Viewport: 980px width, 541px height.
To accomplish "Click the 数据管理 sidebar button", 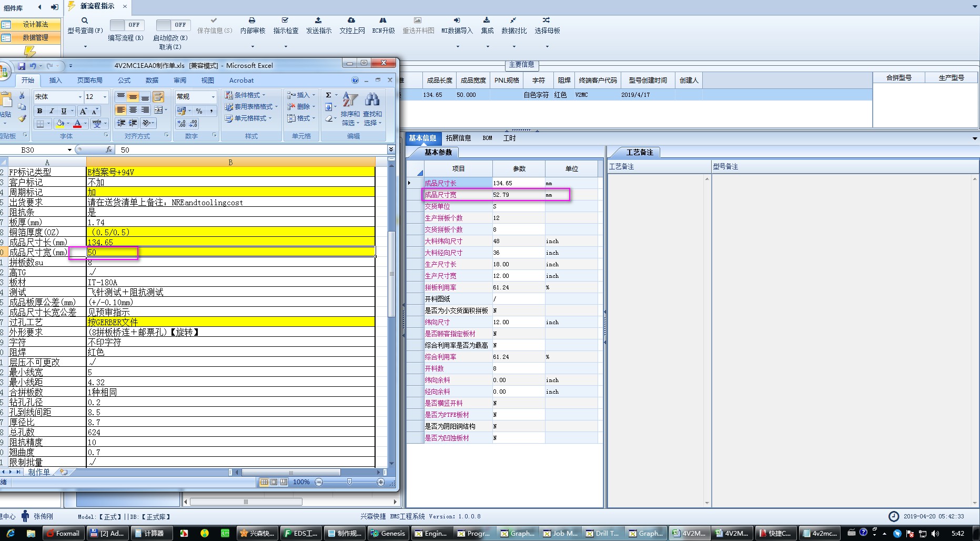I will click(x=31, y=37).
